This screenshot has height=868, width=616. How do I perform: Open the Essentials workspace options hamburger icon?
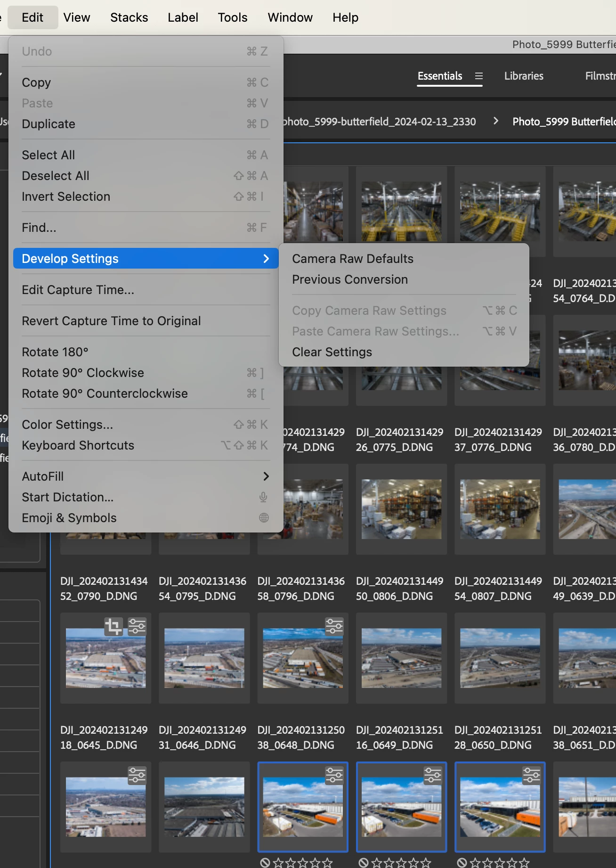[x=479, y=76]
